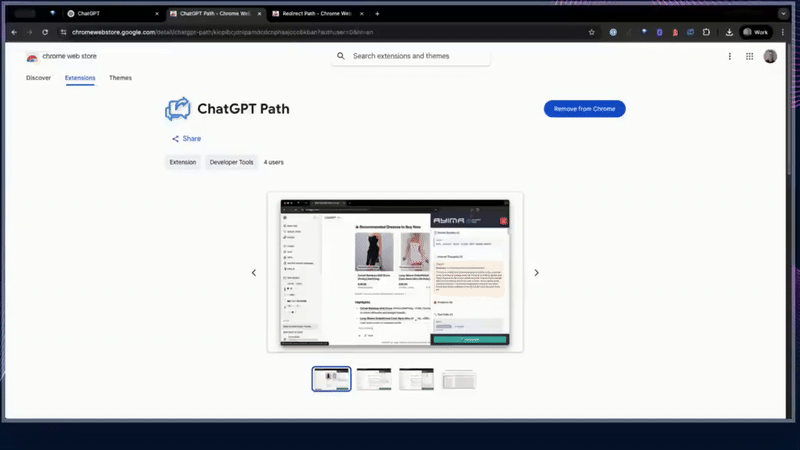Screen dimensions: 800x450
Task: Open the Chrome downloads icon
Action: pos(729,32)
